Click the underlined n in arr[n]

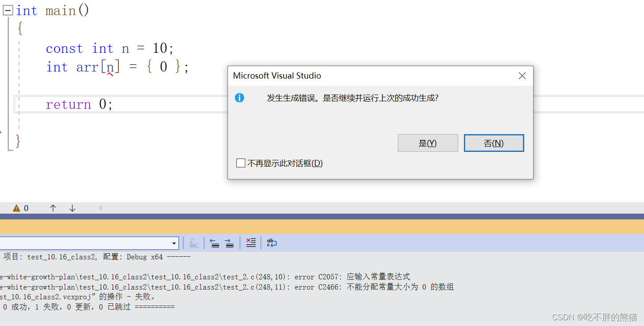pyautogui.click(x=110, y=68)
